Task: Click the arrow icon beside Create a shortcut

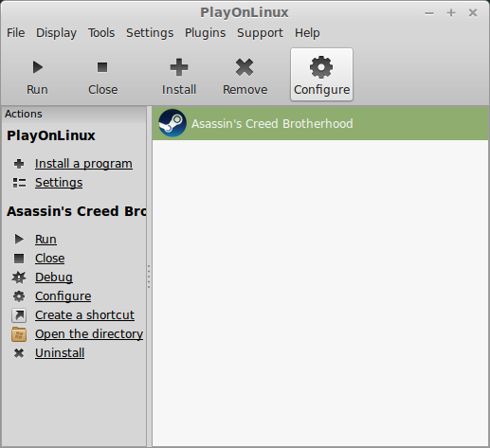Action: [19, 315]
